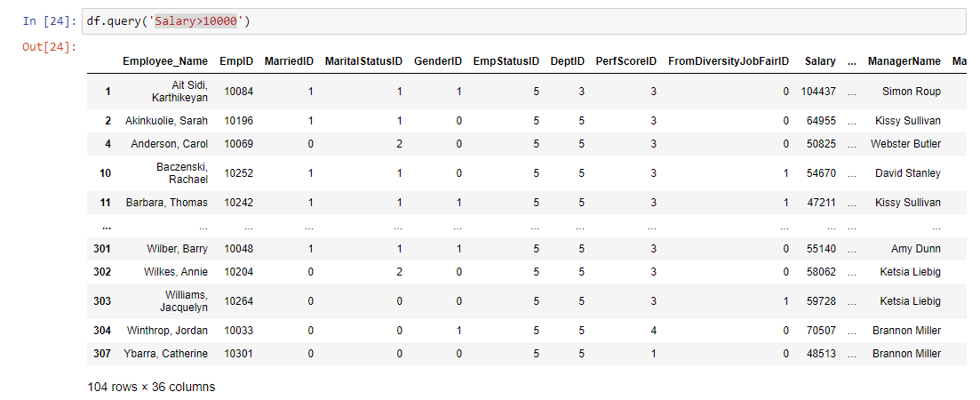Click the salary value 54670
The image size is (980, 400).
click(x=821, y=173)
